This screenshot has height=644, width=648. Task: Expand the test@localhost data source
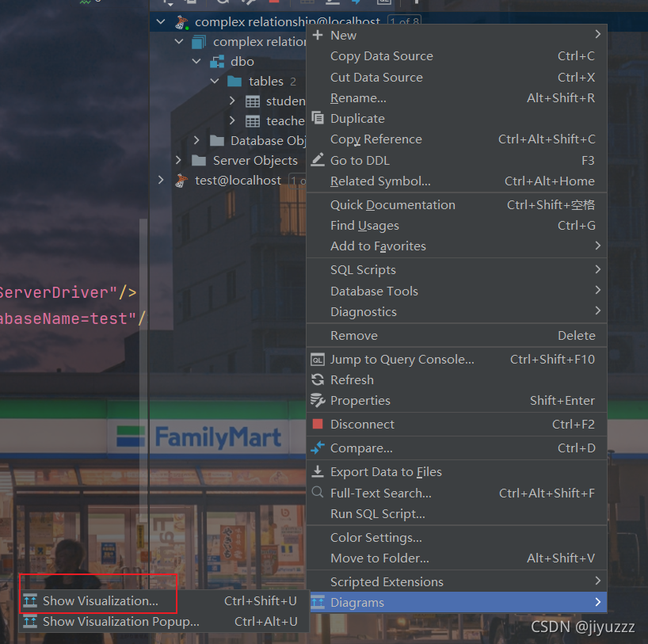tap(161, 180)
